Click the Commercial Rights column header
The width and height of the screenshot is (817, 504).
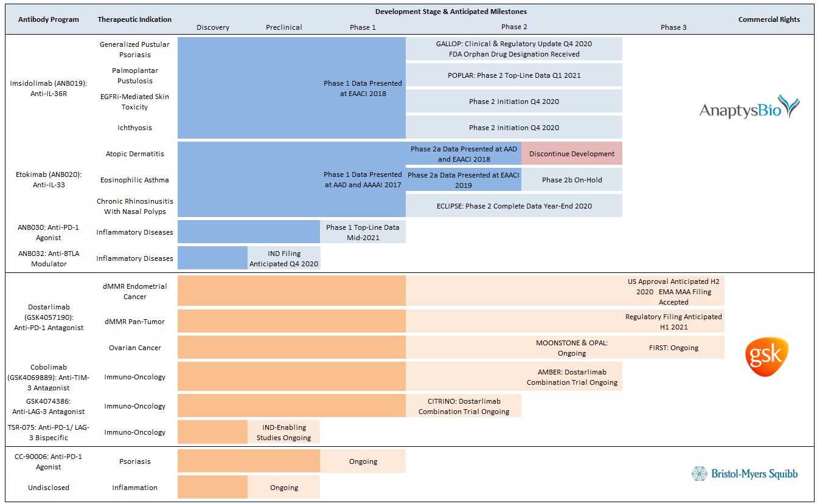coord(769,19)
